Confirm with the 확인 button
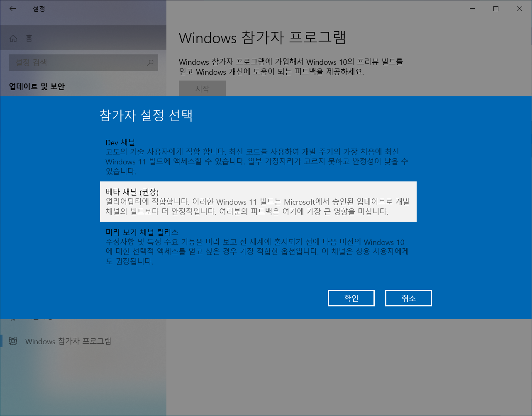This screenshot has height=416, width=532. 351,298
